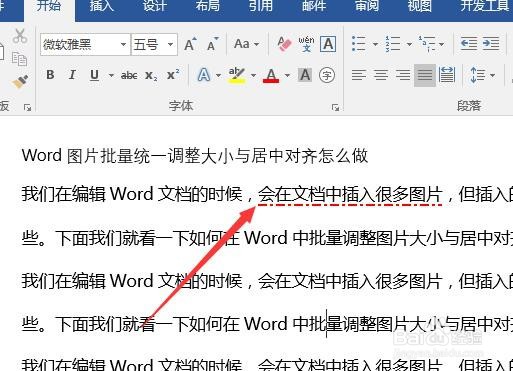Apply character border icon
The height and width of the screenshot is (371, 513).
tap(328, 44)
